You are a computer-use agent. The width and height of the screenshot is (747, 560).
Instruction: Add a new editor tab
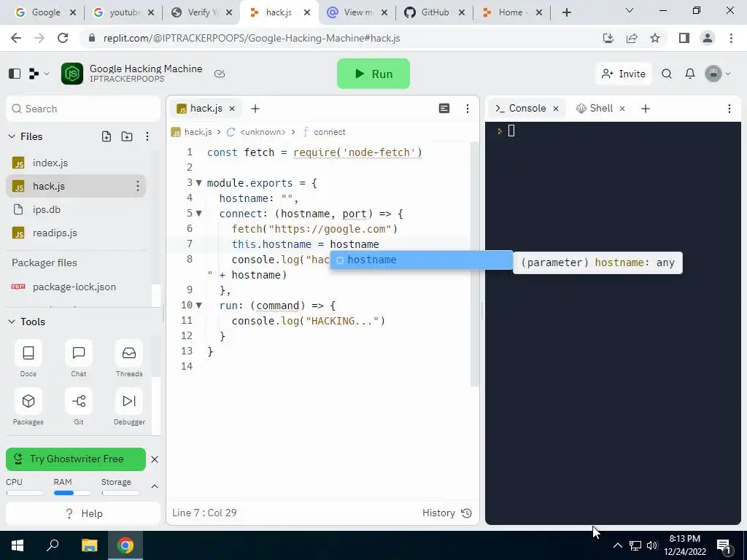[x=255, y=109]
